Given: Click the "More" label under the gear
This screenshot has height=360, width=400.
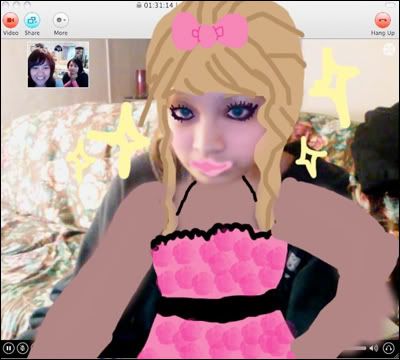Looking at the screenshot, I should (x=61, y=33).
